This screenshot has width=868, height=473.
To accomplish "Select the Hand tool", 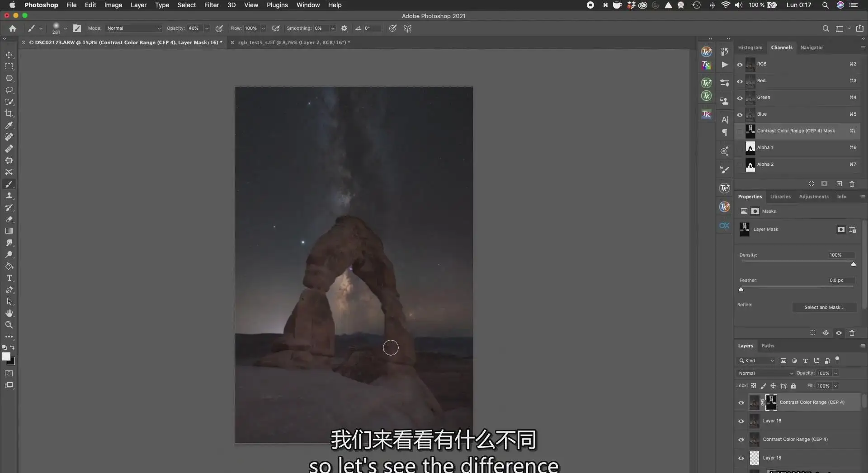I will click(9, 313).
